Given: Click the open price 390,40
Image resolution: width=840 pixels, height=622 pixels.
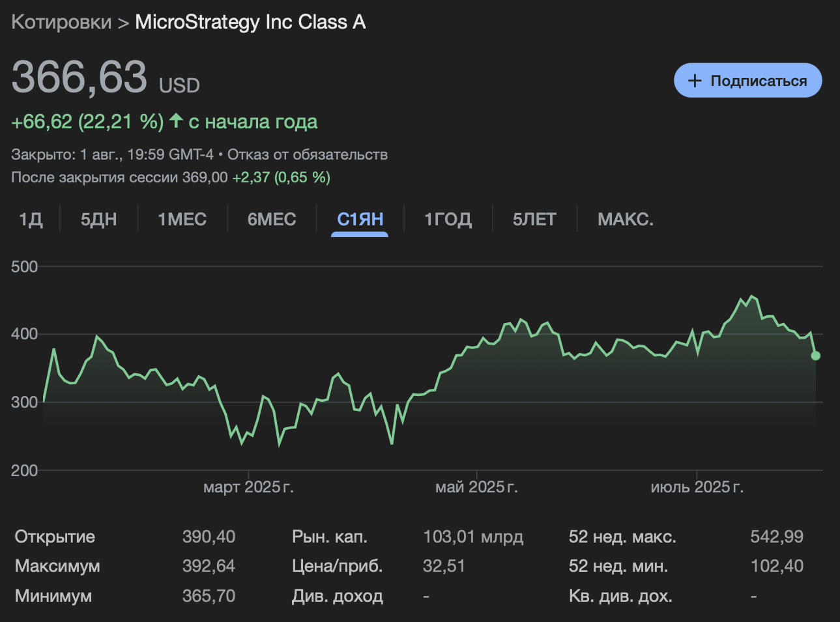Looking at the screenshot, I should coord(209,537).
